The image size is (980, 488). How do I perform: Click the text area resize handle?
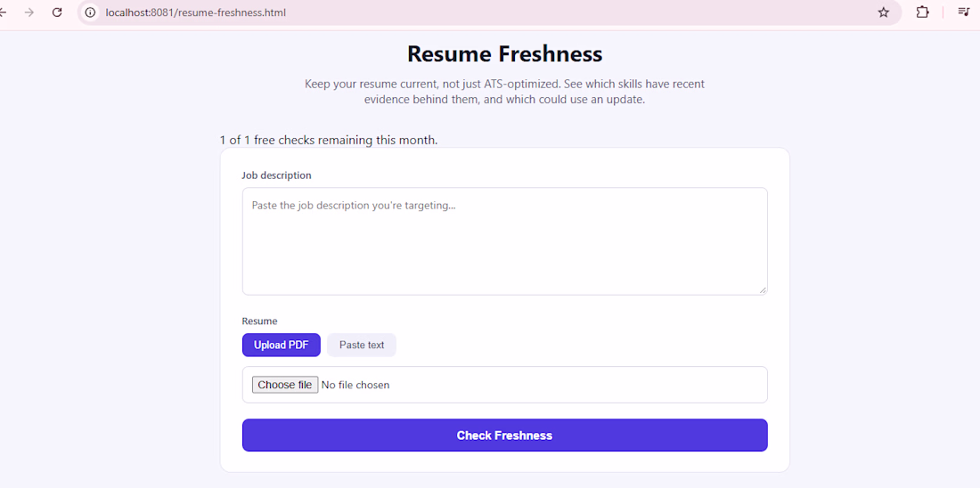tap(763, 290)
